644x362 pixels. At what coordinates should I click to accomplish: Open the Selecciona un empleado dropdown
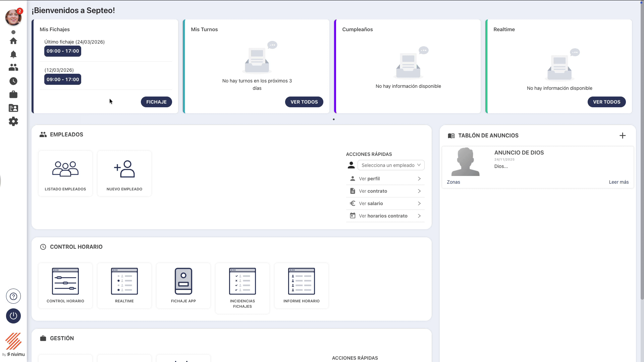(391, 165)
